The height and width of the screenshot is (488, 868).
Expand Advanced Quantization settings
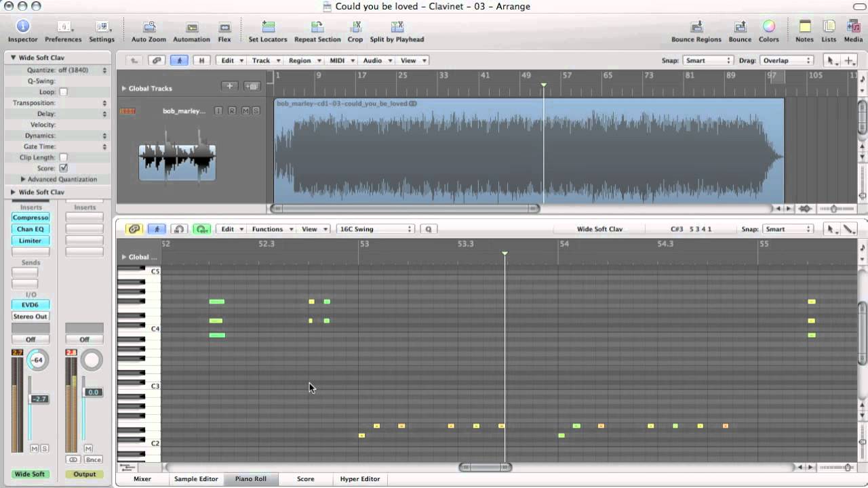[23, 179]
